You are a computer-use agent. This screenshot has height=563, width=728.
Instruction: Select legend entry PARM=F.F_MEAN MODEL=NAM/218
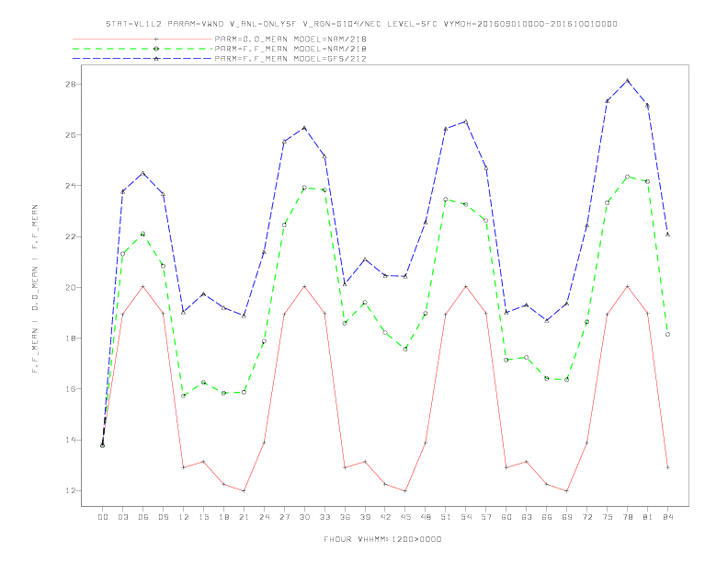[x=290, y=49]
